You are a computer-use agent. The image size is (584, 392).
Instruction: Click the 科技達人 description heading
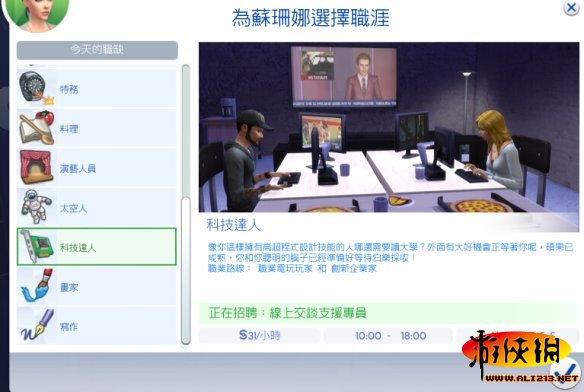[233, 225]
